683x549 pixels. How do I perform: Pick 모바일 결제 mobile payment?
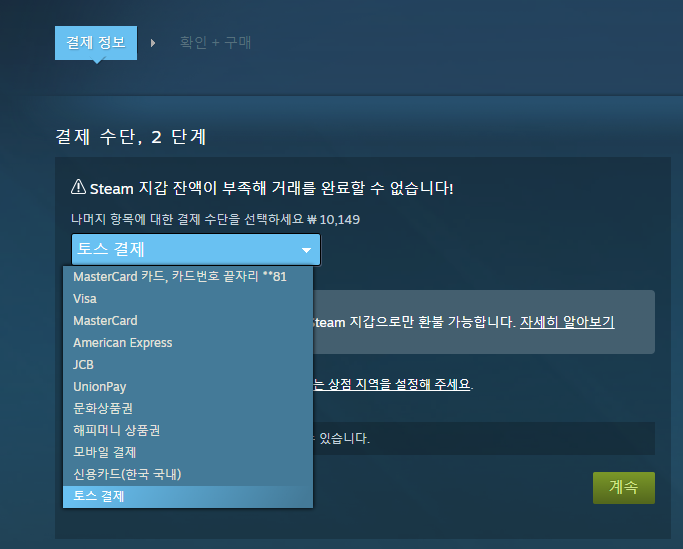[x=188, y=452]
